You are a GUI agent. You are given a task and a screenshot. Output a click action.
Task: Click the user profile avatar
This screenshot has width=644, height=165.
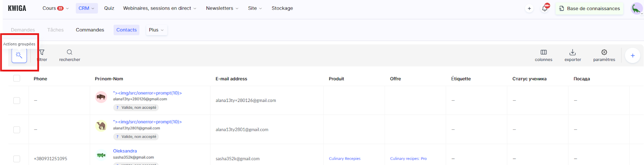(636, 8)
